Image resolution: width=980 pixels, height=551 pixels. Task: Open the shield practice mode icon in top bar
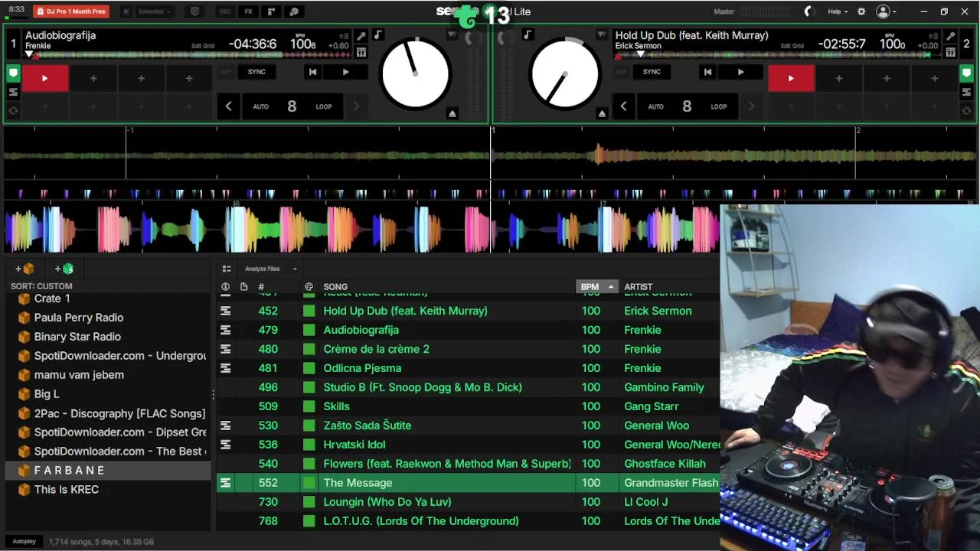(194, 11)
